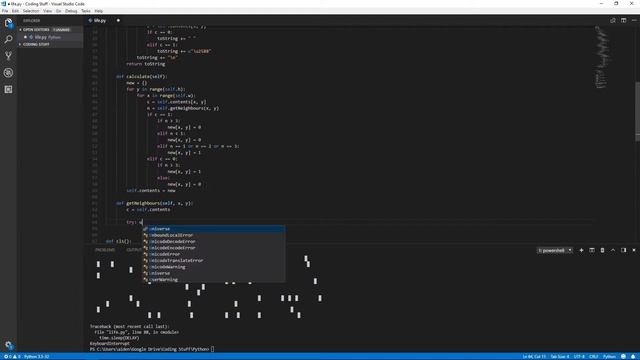Click the 'def getNeighbours(self, x, y):' line
The image size is (640, 360).
pos(154,203)
